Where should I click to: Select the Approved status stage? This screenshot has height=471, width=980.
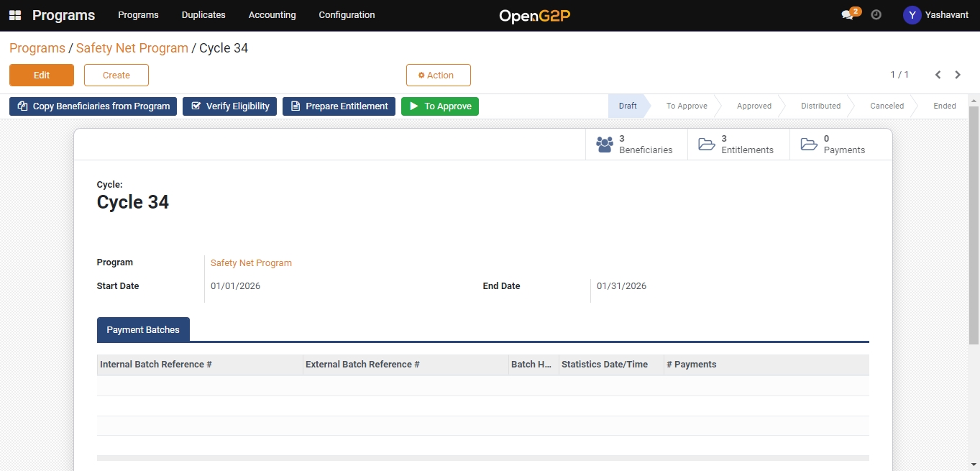point(754,106)
